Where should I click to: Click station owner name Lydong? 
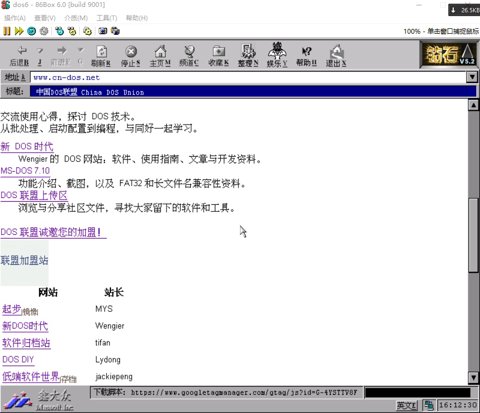point(108,360)
